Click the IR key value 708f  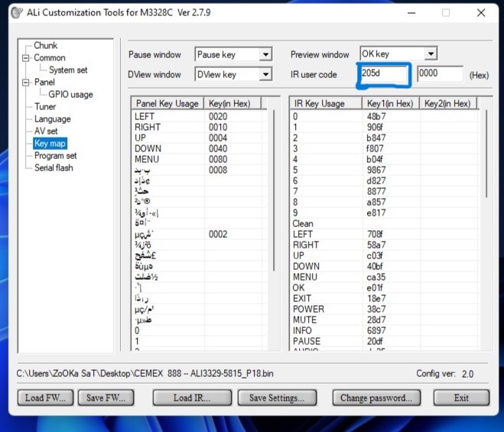(375, 234)
